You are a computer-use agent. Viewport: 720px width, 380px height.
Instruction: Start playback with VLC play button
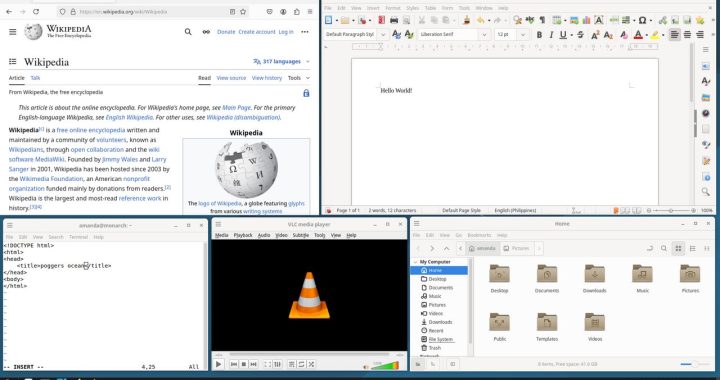click(219, 364)
